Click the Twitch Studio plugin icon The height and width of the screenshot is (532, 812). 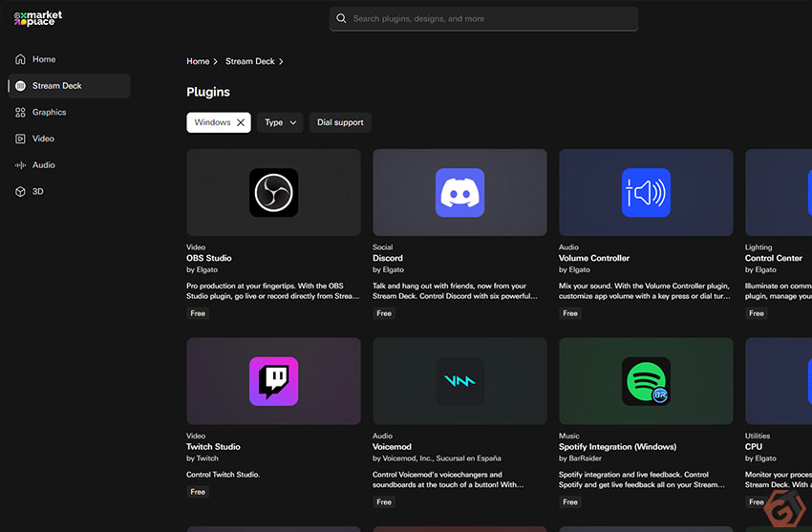coord(273,381)
